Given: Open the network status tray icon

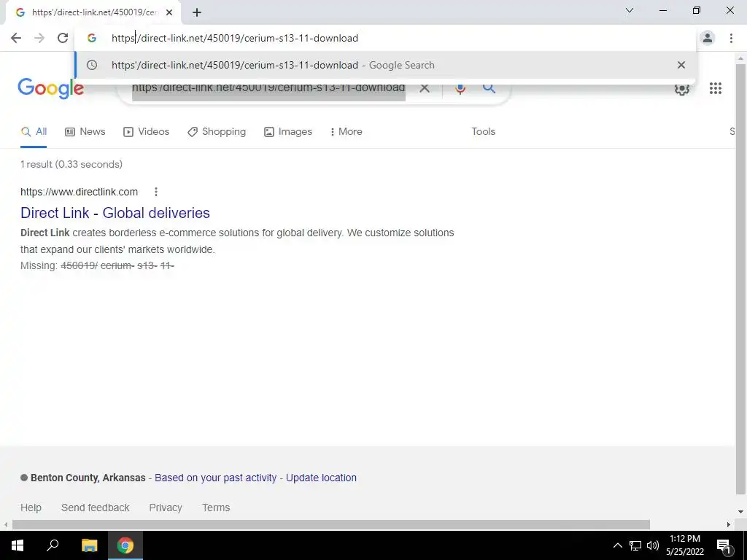Looking at the screenshot, I should [x=635, y=545].
